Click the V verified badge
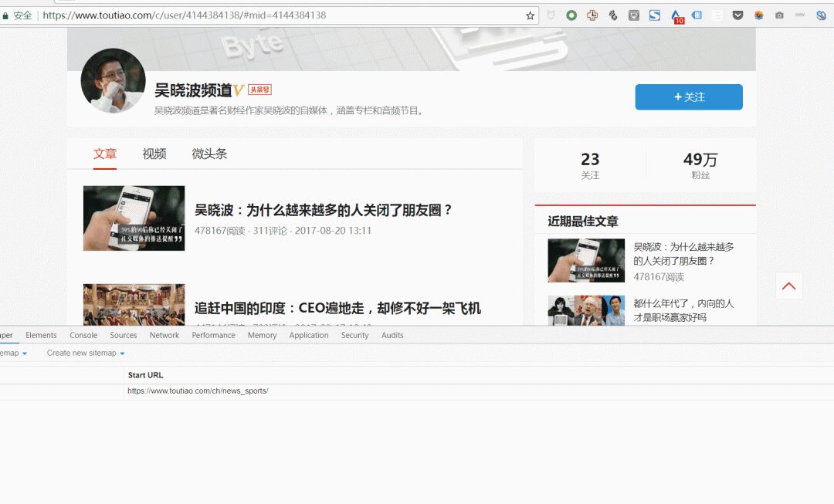The height and width of the screenshot is (504, 834). pos(239,90)
